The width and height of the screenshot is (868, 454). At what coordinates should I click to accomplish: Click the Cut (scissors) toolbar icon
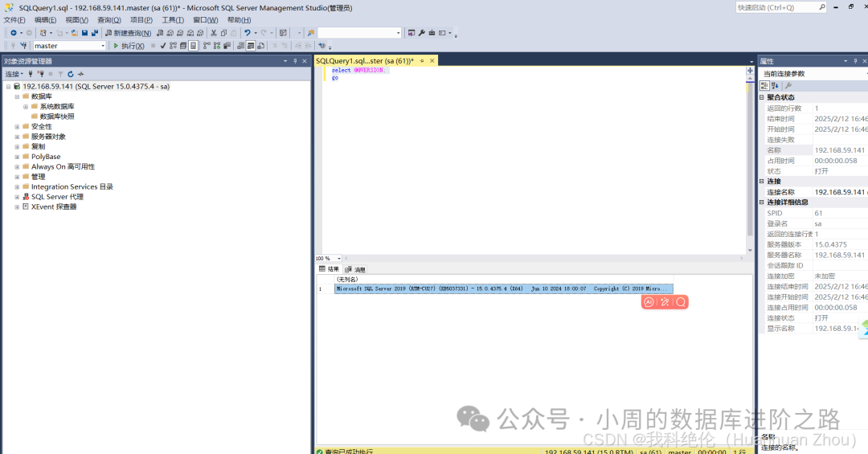click(214, 33)
